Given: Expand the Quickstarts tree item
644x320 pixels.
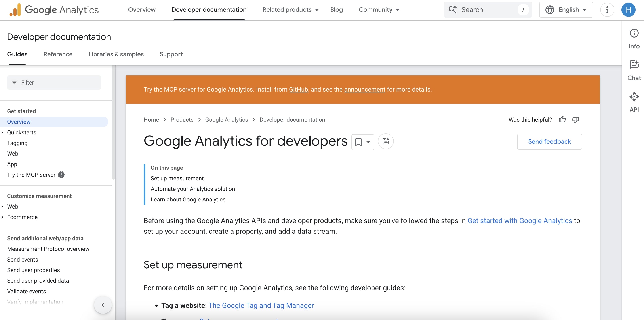Looking at the screenshot, I should click(2, 132).
